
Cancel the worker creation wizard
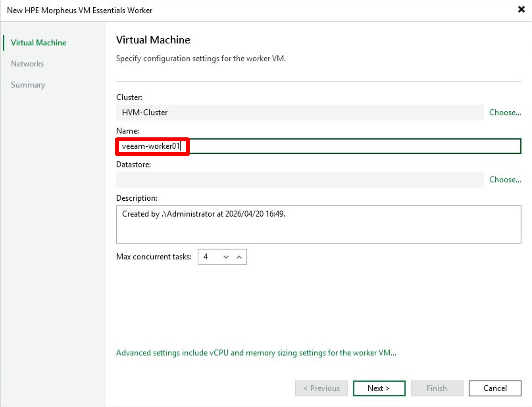495,388
